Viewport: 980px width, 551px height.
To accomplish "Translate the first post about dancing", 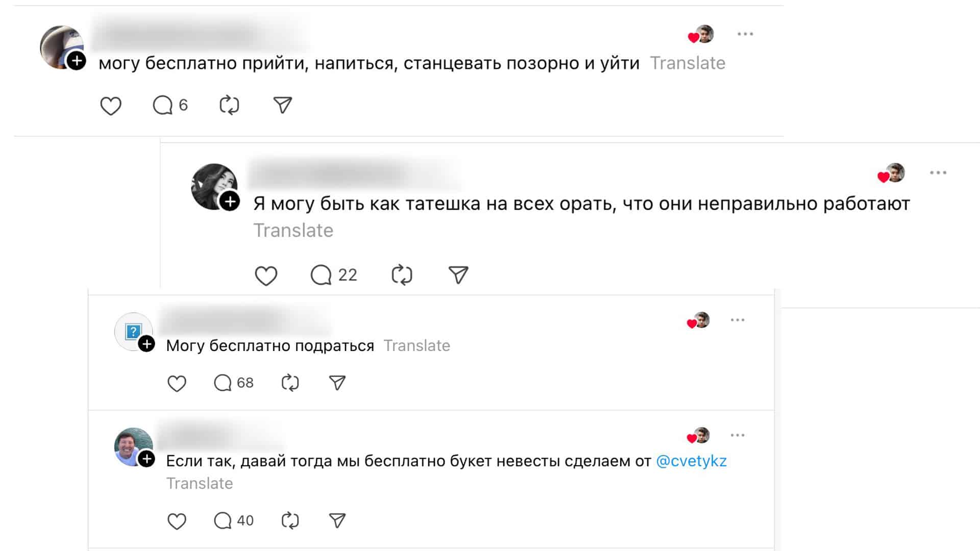I will tap(688, 63).
